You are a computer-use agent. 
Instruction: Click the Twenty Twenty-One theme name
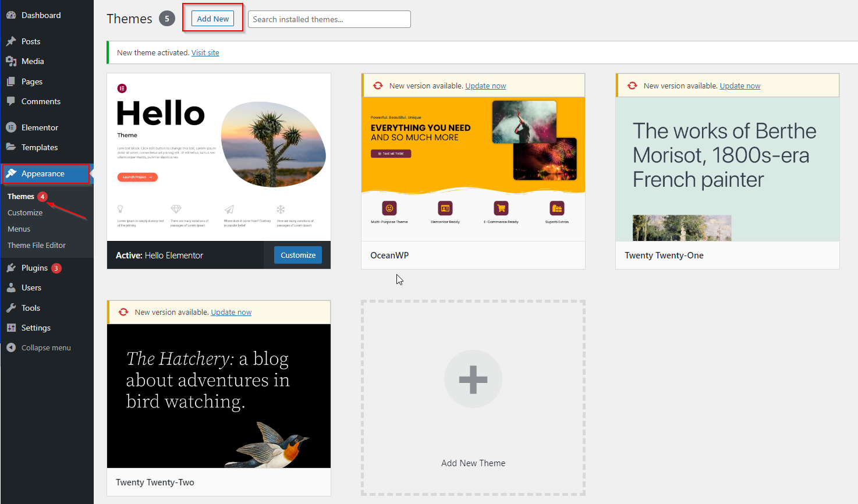click(x=664, y=255)
